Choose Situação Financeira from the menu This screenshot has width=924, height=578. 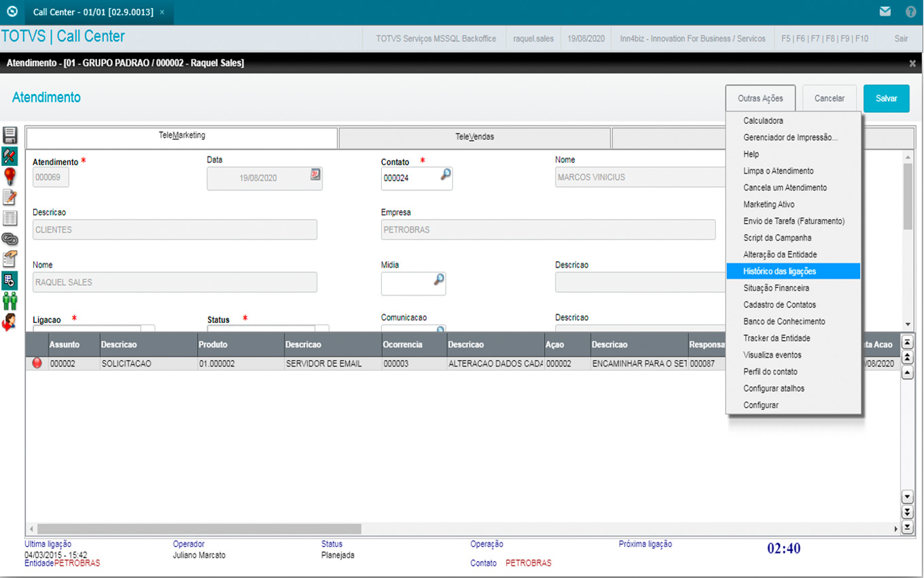776,288
